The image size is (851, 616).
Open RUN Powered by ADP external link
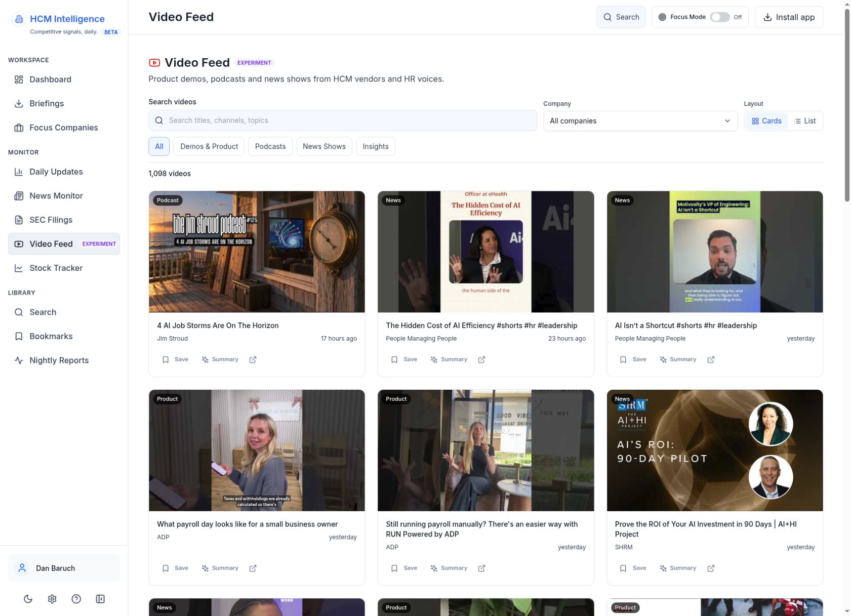click(x=481, y=568)
